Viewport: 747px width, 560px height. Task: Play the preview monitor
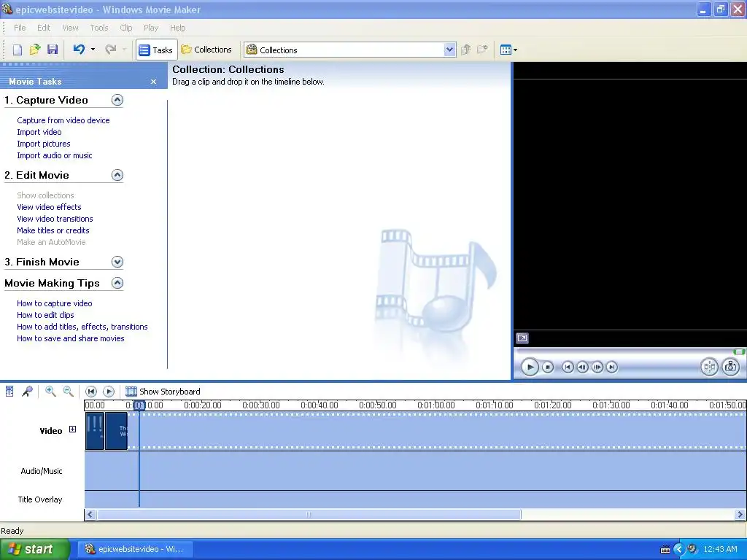530,367
